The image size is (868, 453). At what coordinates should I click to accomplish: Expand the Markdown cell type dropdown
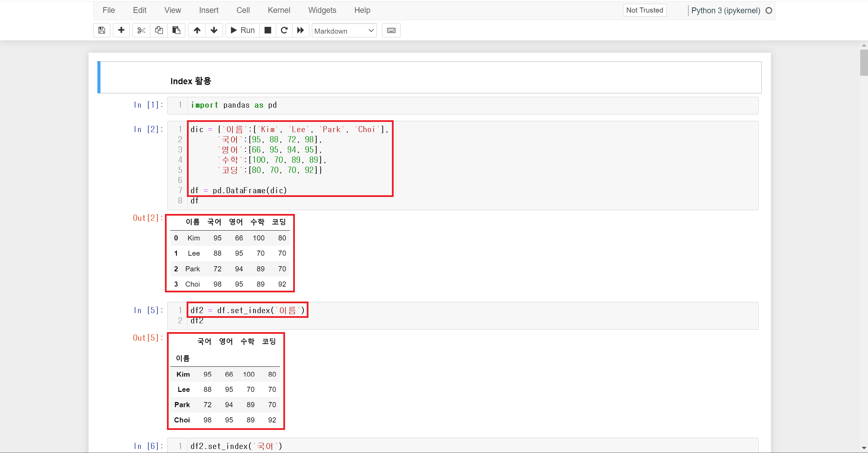pos(344,31)
